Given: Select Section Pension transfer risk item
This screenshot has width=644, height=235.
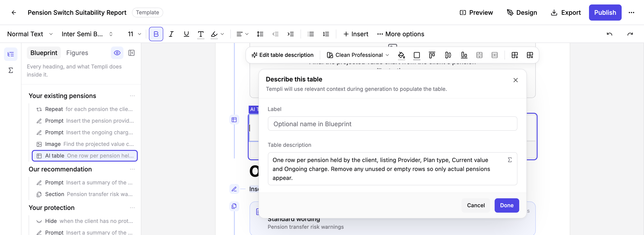Looking at the screenshot, I should [x=85, y=194].
